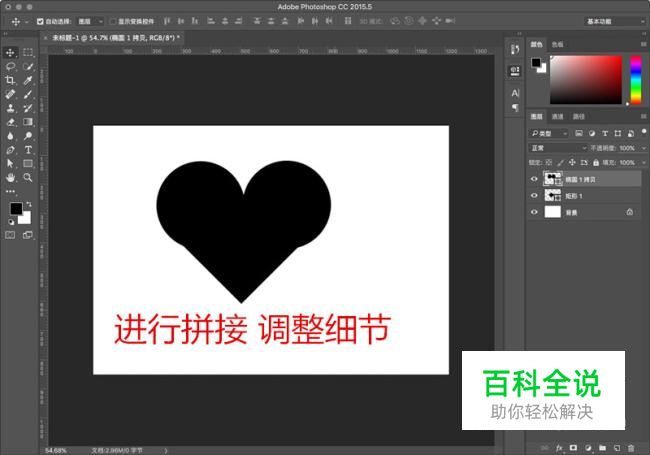Select the Pen tool
The width and height of the screenshot is (650, 455).
click(x=10, y=150)
